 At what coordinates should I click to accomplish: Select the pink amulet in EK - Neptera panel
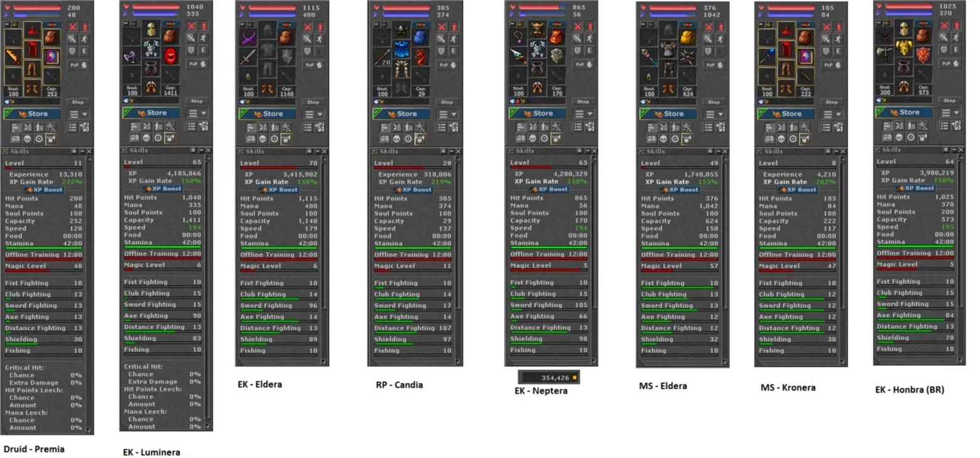518,37
